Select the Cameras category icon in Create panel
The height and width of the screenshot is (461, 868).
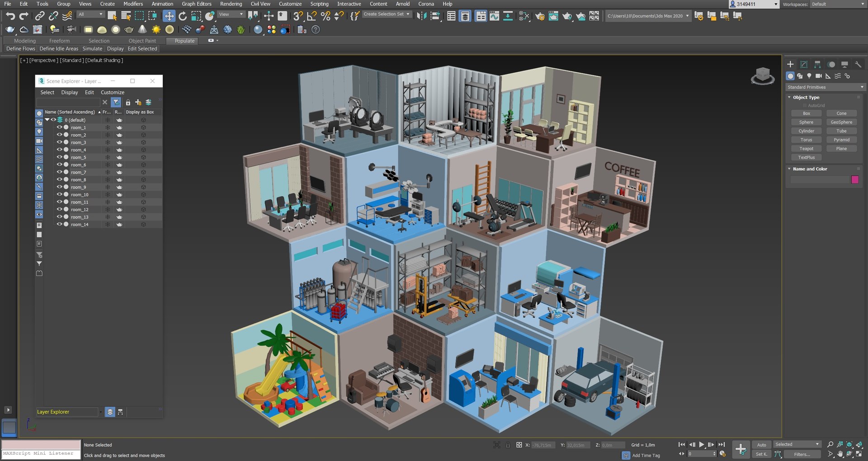point(819,76)
